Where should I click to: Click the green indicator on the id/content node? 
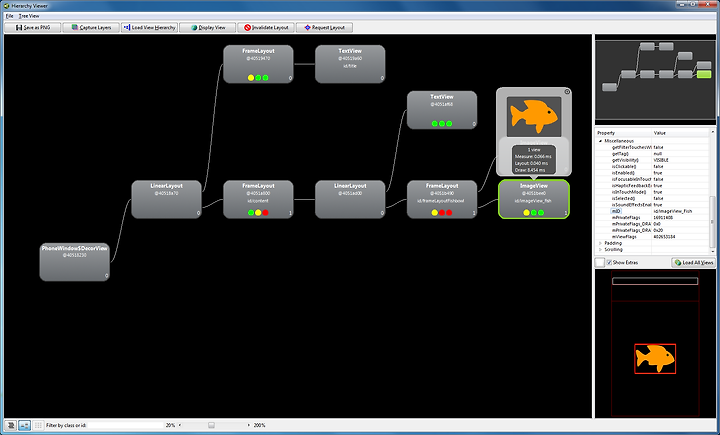(251, 213)
